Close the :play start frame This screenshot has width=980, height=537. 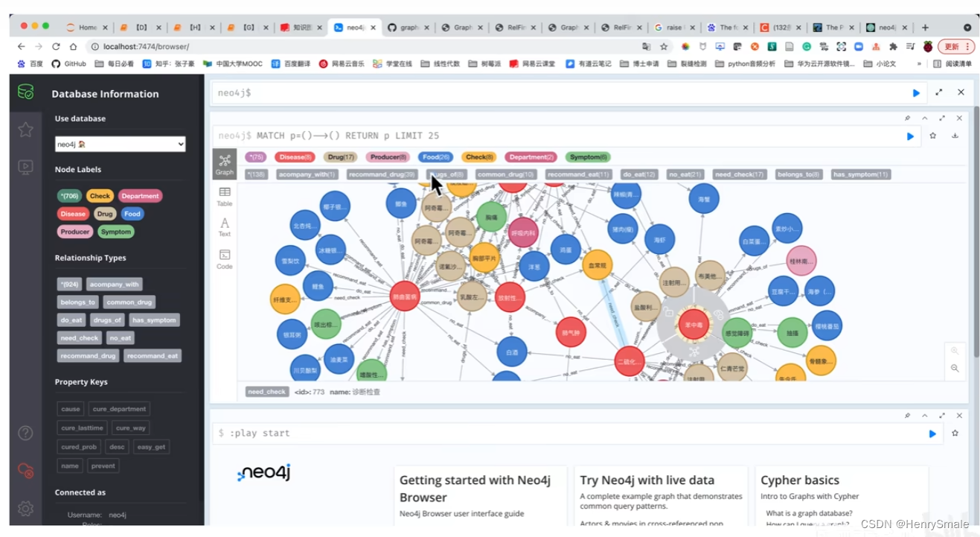959,416
